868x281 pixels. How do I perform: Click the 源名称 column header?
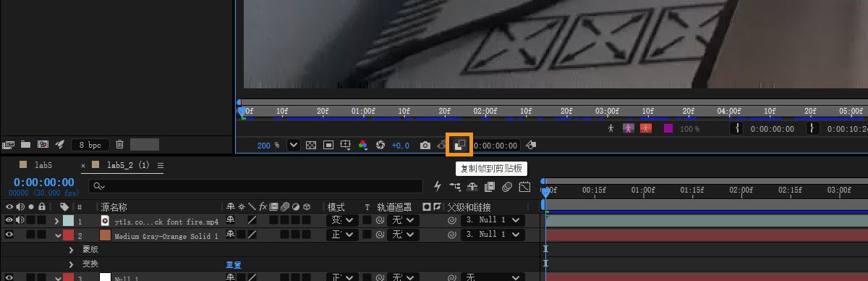pos(114,207)
